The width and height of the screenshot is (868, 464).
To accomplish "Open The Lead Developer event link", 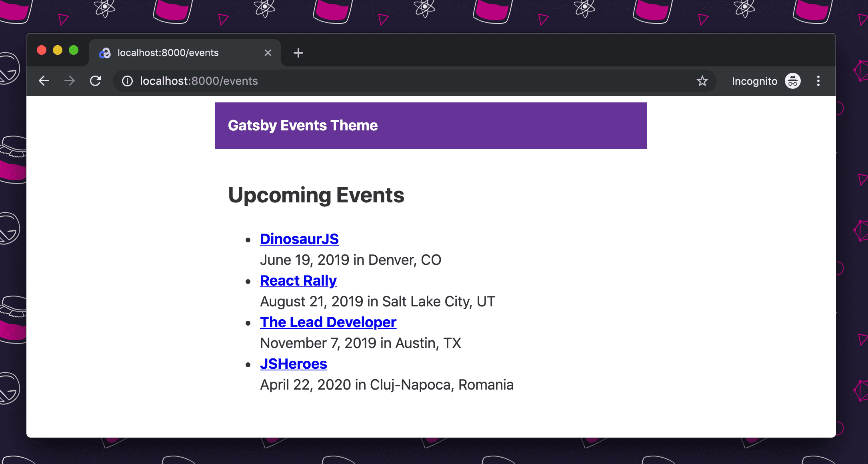I will (x=328, y=322).
